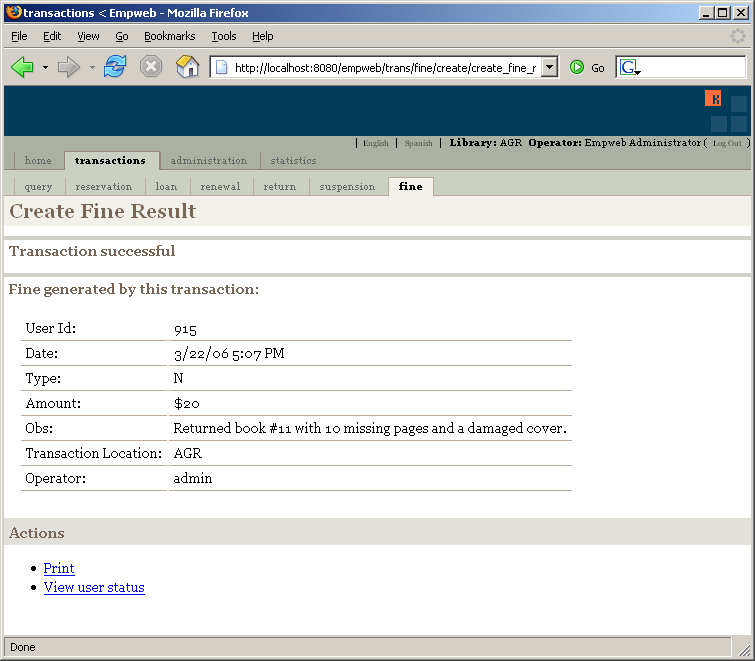Image resolution: width=755 pixels, height=661 pixels.
Task: Click the Stop loading icon
Action: [x=151, y=66]
